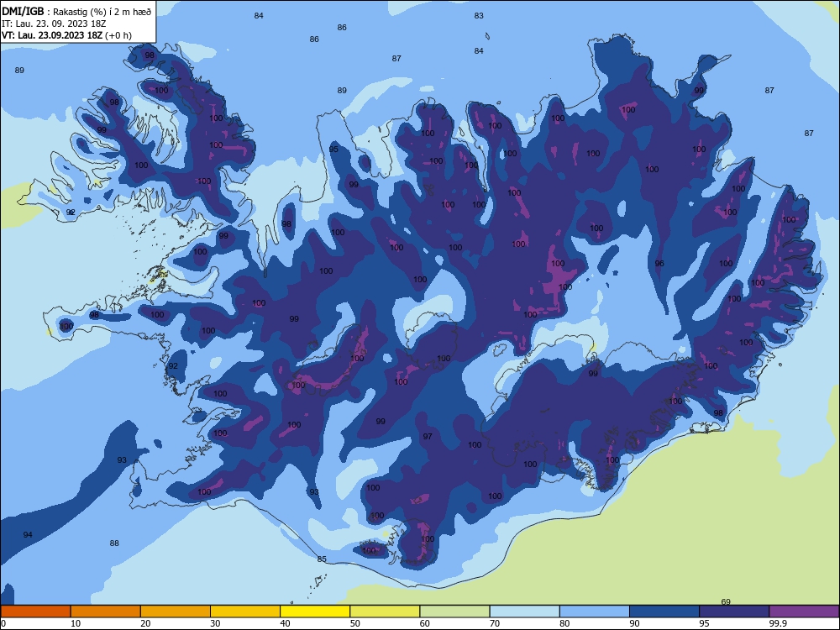Pick the above 99.9 purple legend swatch
Viewport: 840px width, 630px height.
(x=804, y=612)
